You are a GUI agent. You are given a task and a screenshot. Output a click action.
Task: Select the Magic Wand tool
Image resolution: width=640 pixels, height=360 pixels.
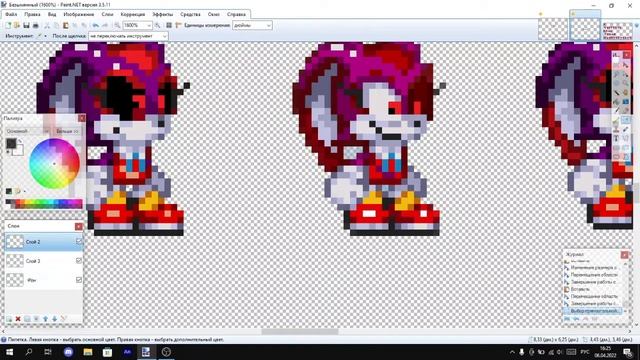[x=616, y=92]
